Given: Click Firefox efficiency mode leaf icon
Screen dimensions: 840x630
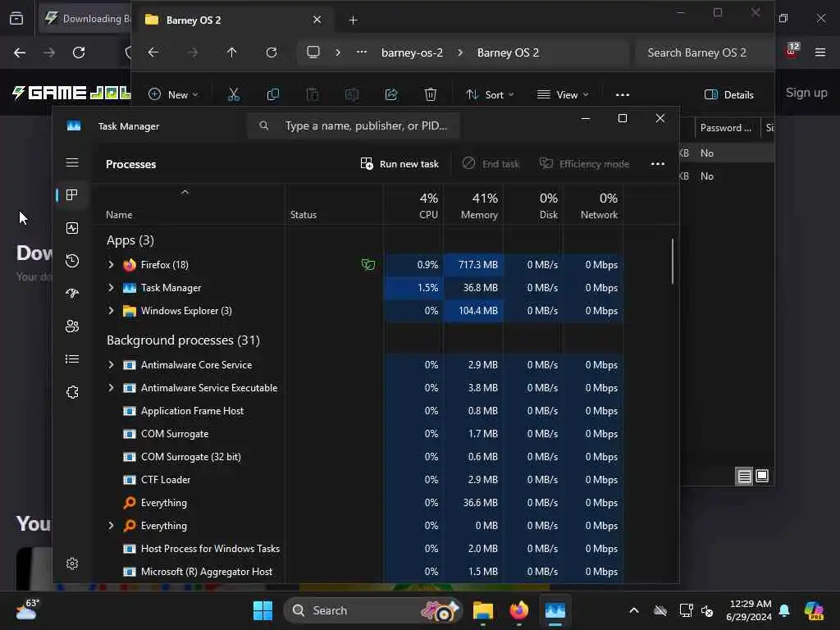Looking at the screenshot, I should 368,265.
